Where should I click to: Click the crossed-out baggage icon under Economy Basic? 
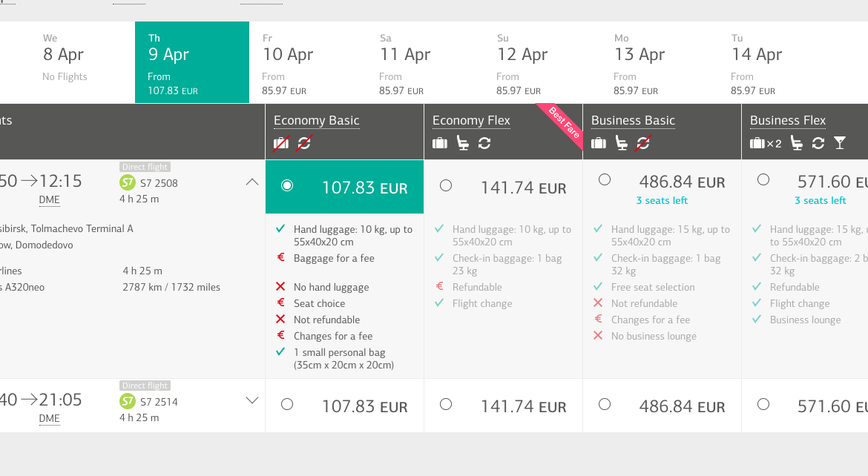click(281, 143)
